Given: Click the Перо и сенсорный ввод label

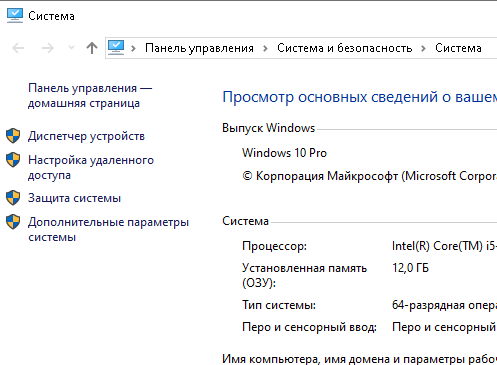Looking at the screenshot, I should point(309,327).
